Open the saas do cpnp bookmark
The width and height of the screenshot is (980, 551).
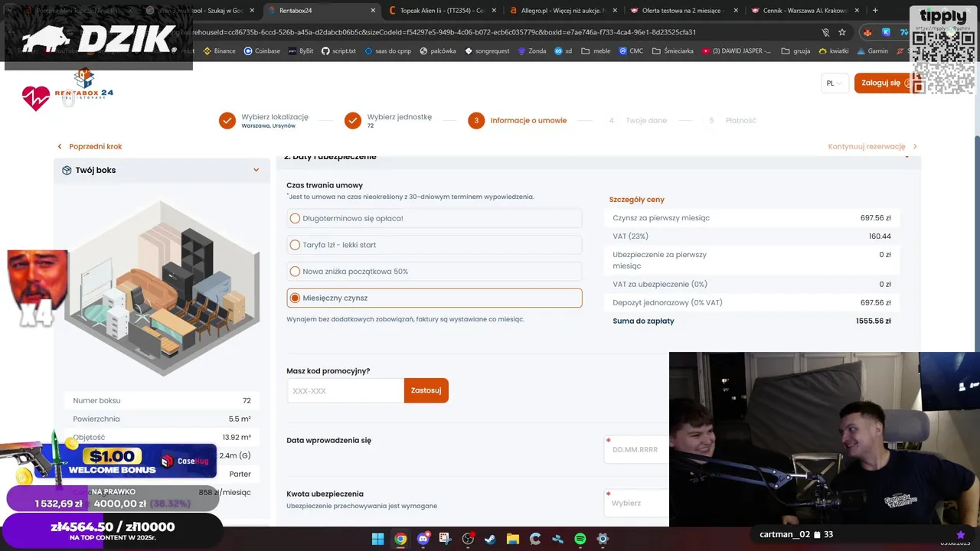pyautogui.click(x=389, y=51)
